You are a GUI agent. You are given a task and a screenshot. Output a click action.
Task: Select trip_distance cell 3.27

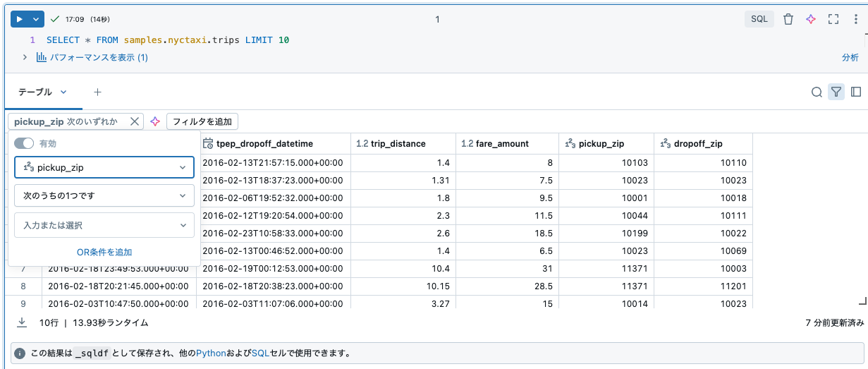click(403, 303)
